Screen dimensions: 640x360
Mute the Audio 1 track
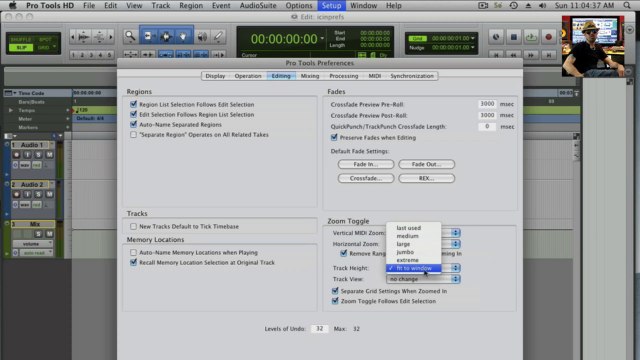pyautogui.click(x=49, y=155)
